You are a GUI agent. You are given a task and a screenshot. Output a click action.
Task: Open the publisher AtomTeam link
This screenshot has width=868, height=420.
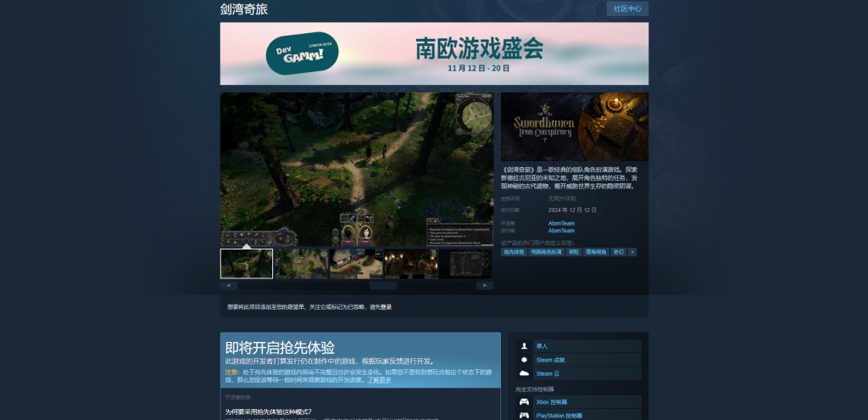[x=561, y=231]
